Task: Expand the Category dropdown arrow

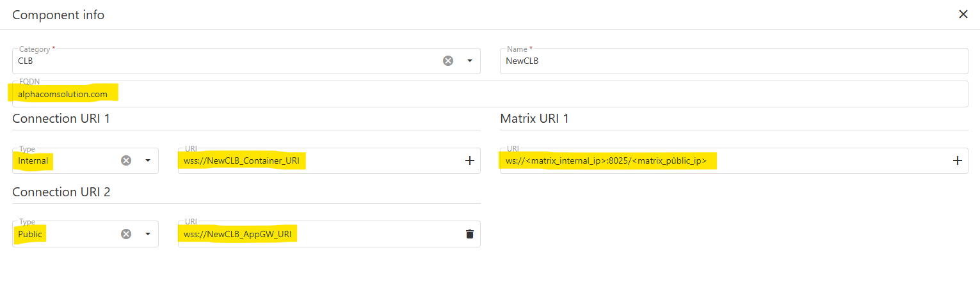Action: [x=470, y=61]
